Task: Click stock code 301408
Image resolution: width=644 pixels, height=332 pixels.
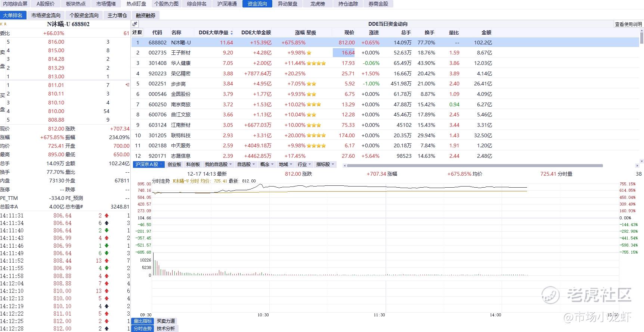Action: pos(158,63)
